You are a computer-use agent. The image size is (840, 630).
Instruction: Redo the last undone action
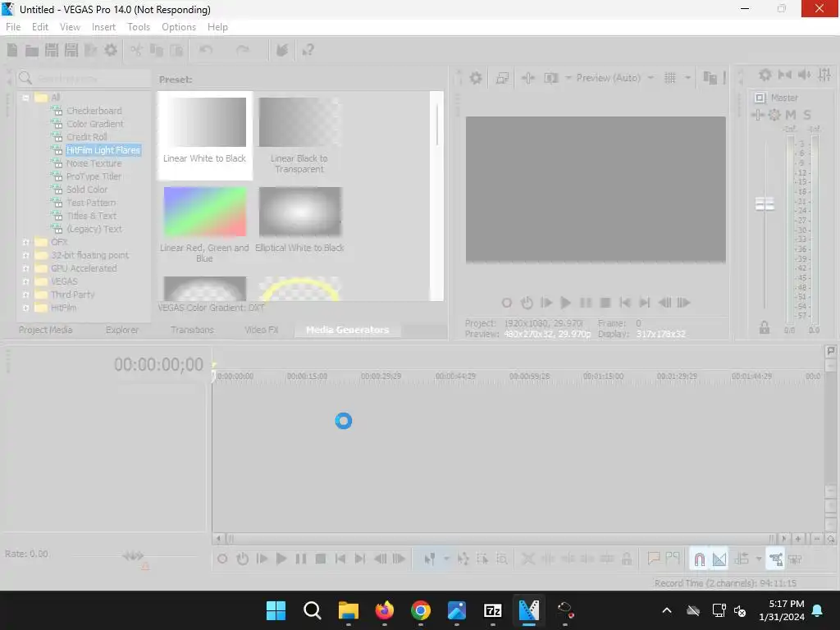(243, 50)
